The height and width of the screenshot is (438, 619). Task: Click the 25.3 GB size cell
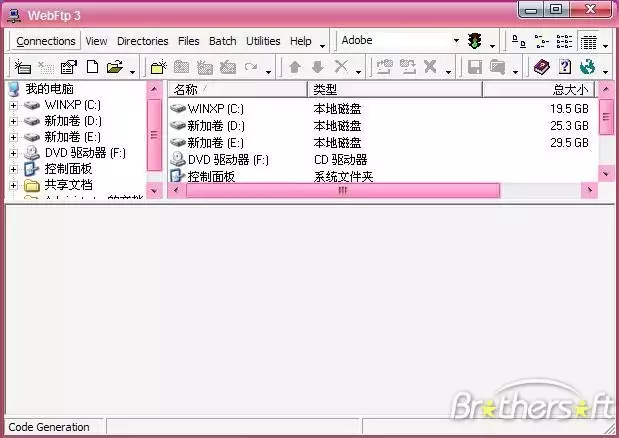[x=569, y=125]
